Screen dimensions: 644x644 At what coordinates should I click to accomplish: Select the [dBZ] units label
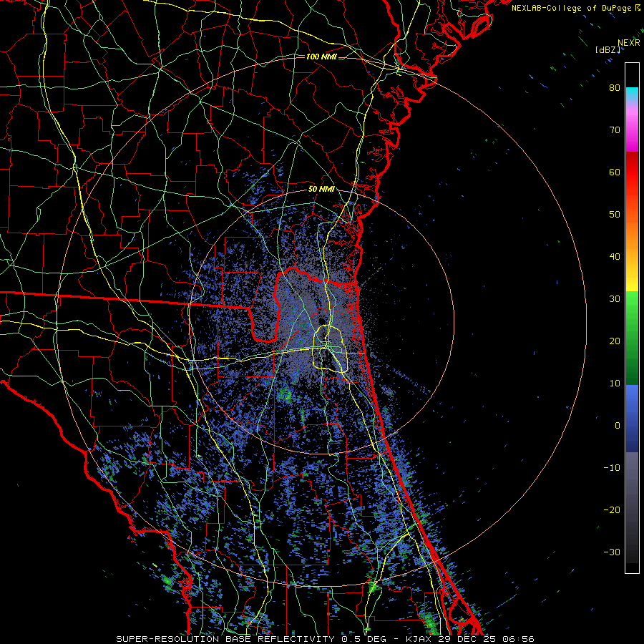[608, 49]
